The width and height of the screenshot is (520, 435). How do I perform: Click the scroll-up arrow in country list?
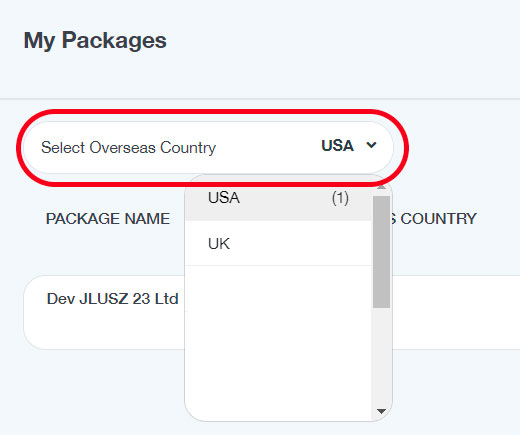tap(381, 187)
